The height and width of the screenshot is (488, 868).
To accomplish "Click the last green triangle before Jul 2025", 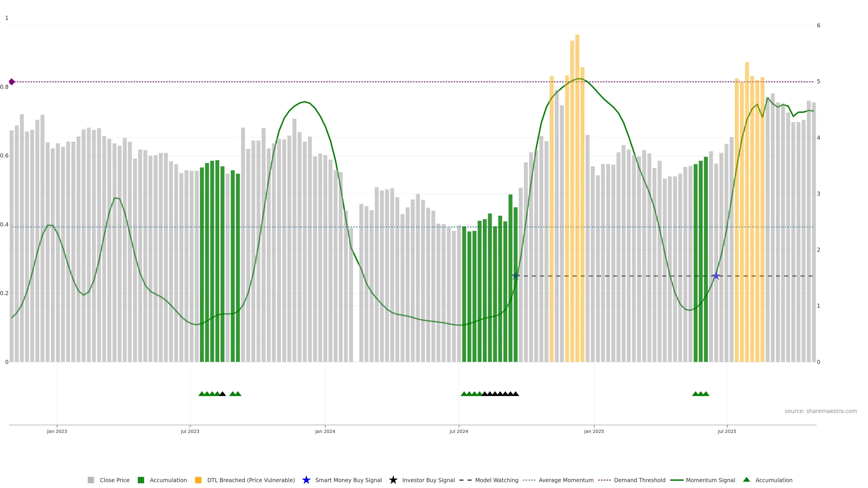I will pyautogui.click(x=706, y=394).
